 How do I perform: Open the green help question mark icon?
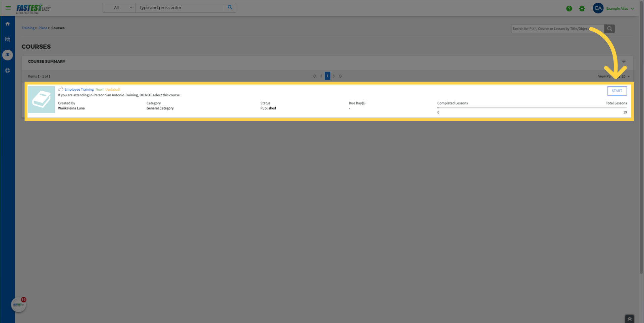click(x=569, y=9)
